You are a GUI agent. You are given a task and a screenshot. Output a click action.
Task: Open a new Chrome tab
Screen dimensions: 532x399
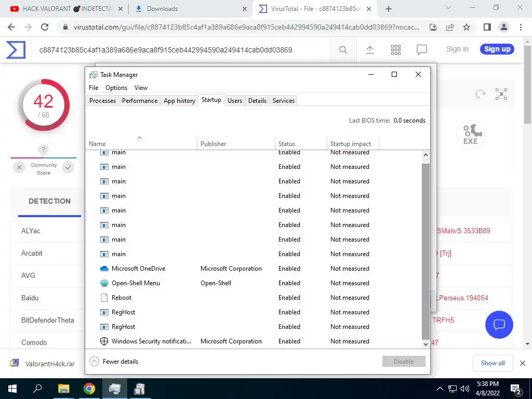(389, 9)
